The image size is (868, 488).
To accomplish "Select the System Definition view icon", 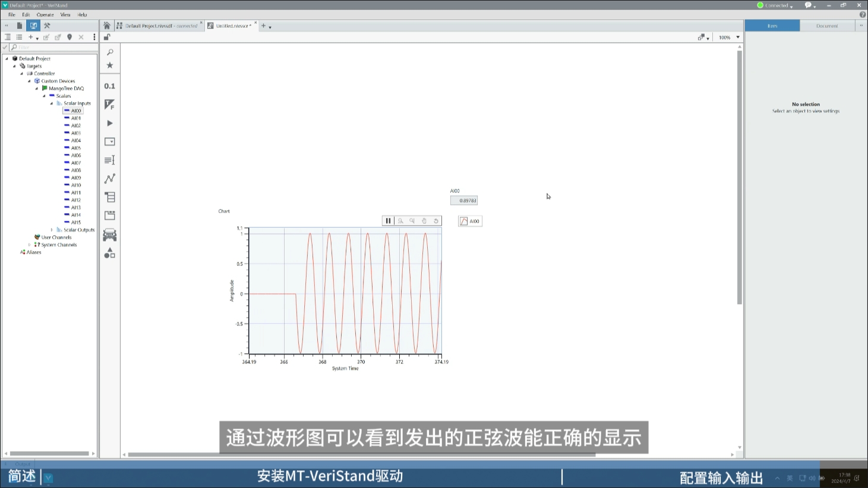I will (x=33, y=26).
